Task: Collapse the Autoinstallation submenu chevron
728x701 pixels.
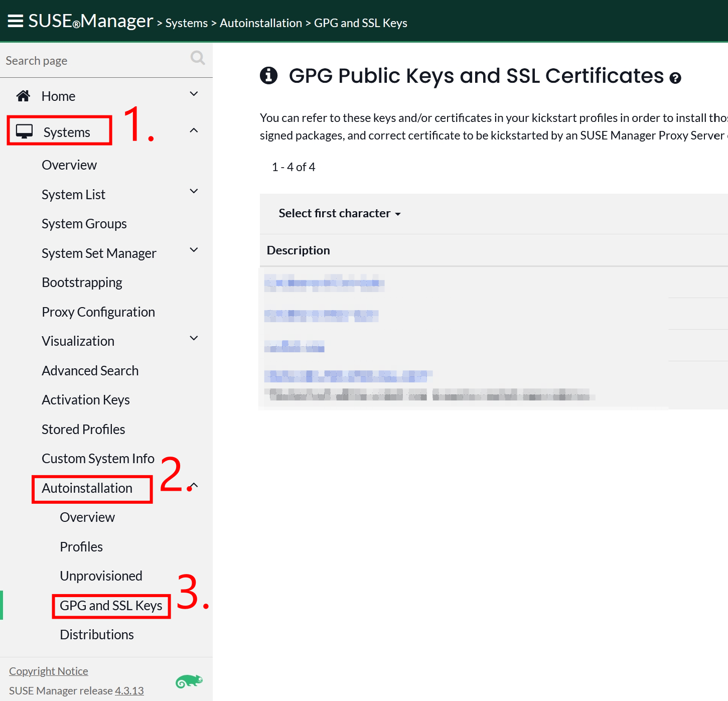Action: tap(194, 486)
